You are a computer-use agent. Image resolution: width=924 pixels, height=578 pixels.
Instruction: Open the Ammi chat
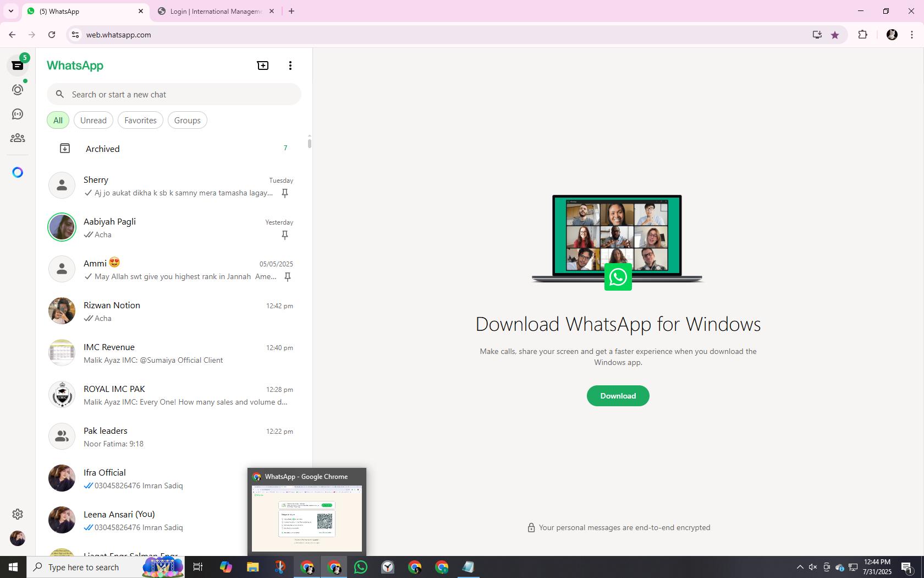click(174, 269)
